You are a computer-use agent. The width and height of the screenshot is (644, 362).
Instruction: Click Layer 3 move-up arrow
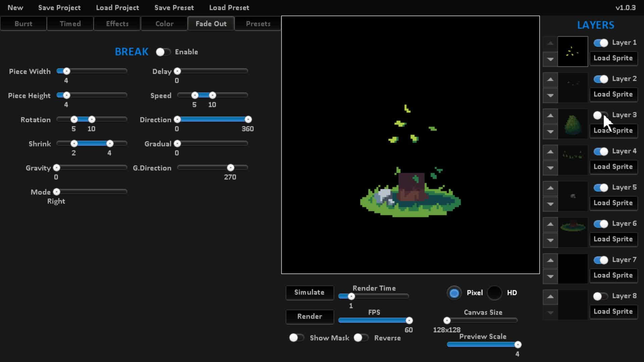[x=550, y=116]
